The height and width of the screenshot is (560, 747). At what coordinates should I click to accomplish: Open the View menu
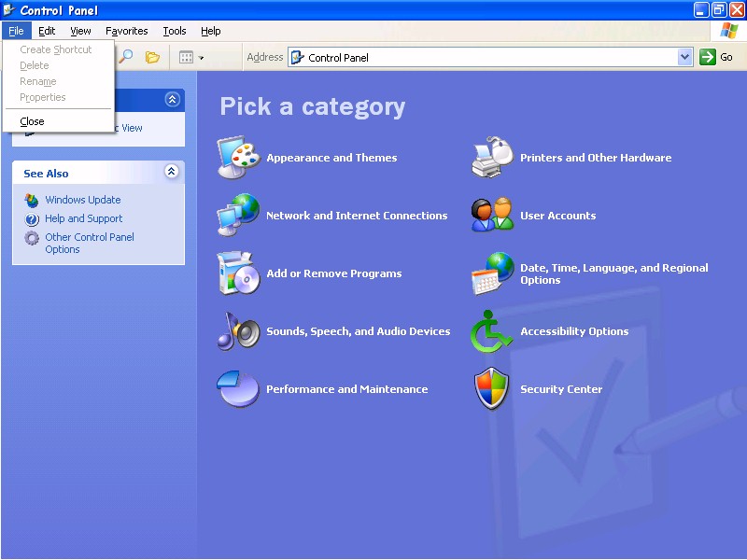coord(80,31)
